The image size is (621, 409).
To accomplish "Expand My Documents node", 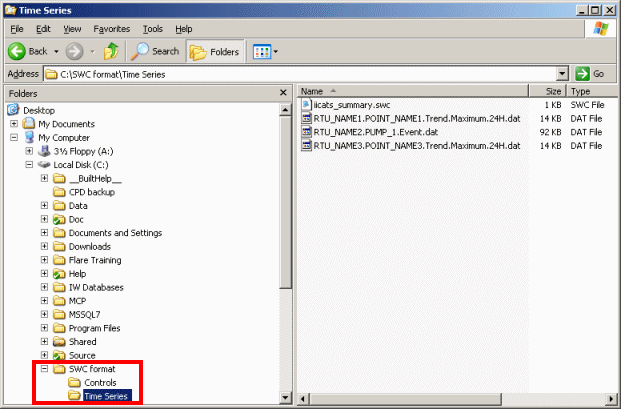I will pyautogui.click(x=14, y=124).
